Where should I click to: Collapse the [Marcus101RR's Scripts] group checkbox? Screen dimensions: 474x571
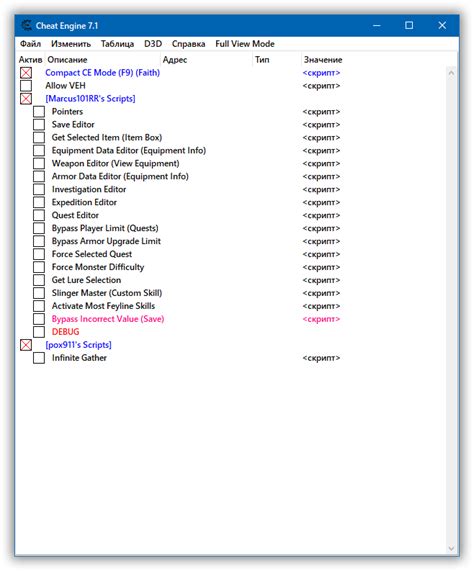point(26,99)
